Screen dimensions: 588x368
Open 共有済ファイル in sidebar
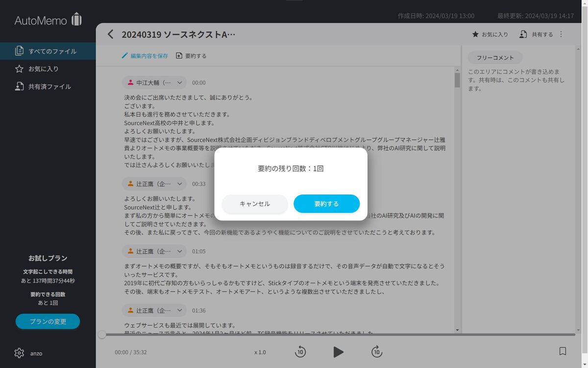click(48, 86)
